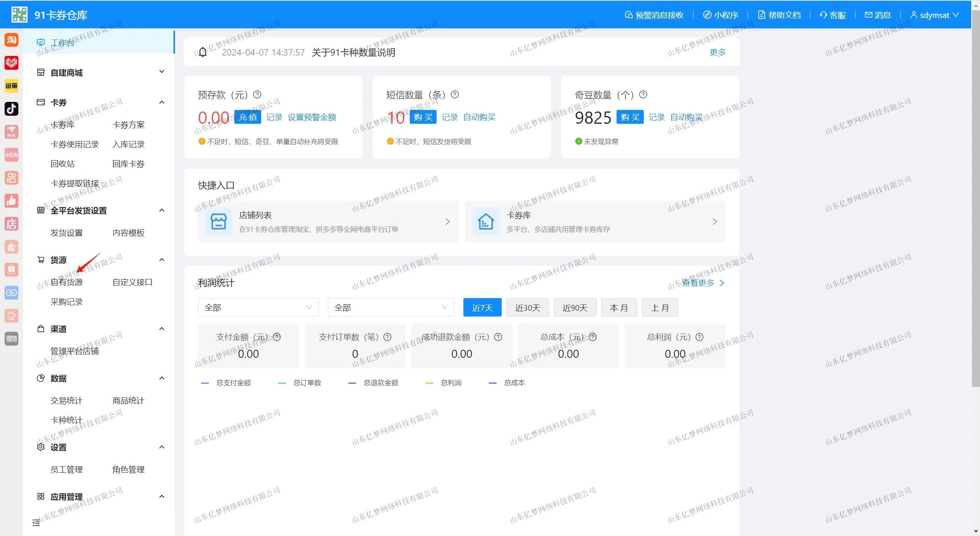Open the Taobao platform icon in left rail
Screen dimensions: 980x536
(11, 40)
